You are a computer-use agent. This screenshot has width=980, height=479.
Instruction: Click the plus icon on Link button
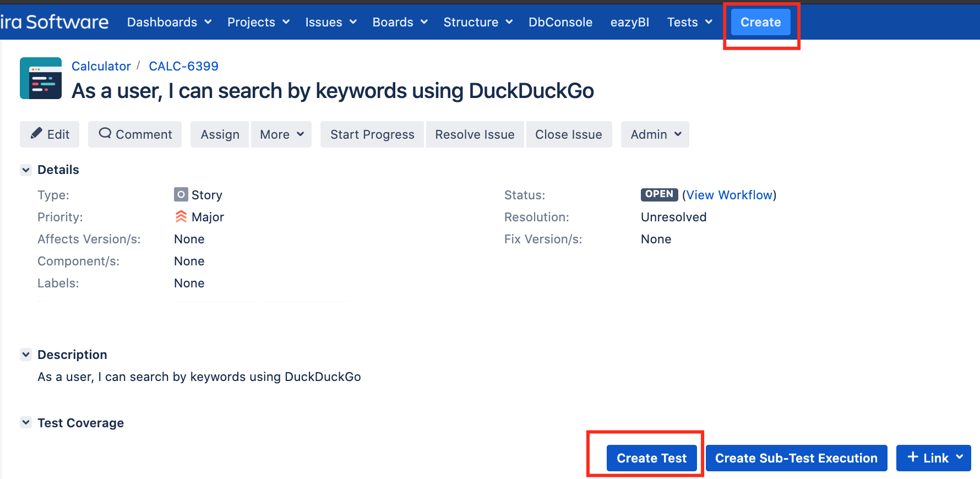[913, 457]
